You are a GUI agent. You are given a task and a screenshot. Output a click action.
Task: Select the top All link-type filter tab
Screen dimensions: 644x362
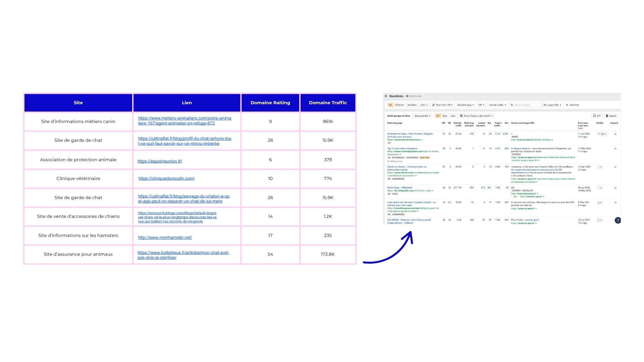coord(390,105)
